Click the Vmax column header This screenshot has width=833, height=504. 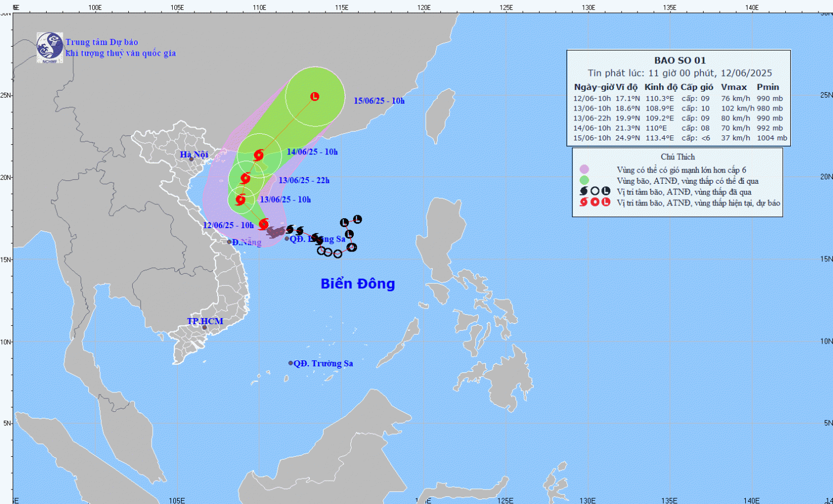click(x=734, y=87)
